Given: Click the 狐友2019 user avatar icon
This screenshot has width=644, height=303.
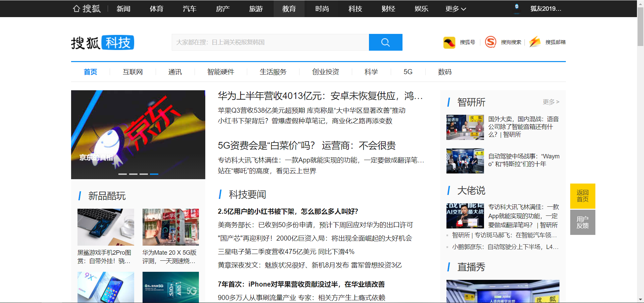Looking at the screenshot, I should pyautogui.click(x=517, y=8).
